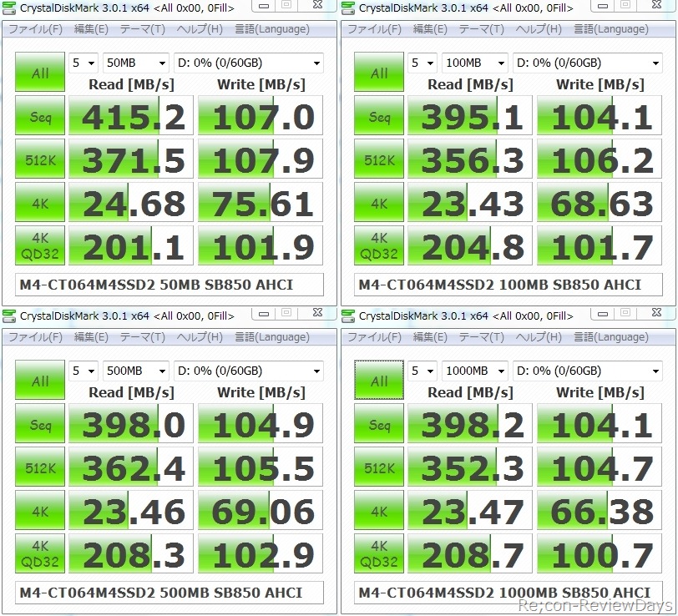
Task: Expand the drive selector in the 1000MB window
Action: [588, 371]
